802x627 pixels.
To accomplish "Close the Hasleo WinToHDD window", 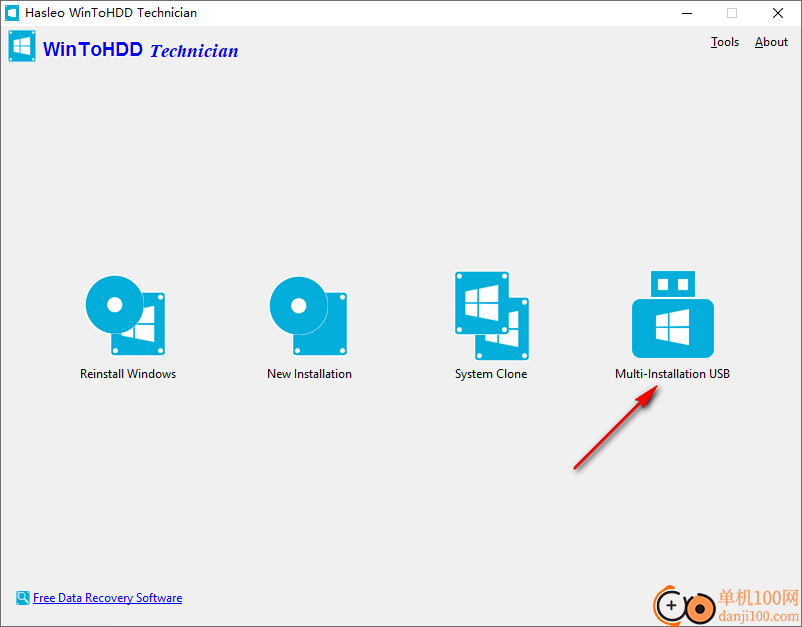I will [x=778, y=13].
